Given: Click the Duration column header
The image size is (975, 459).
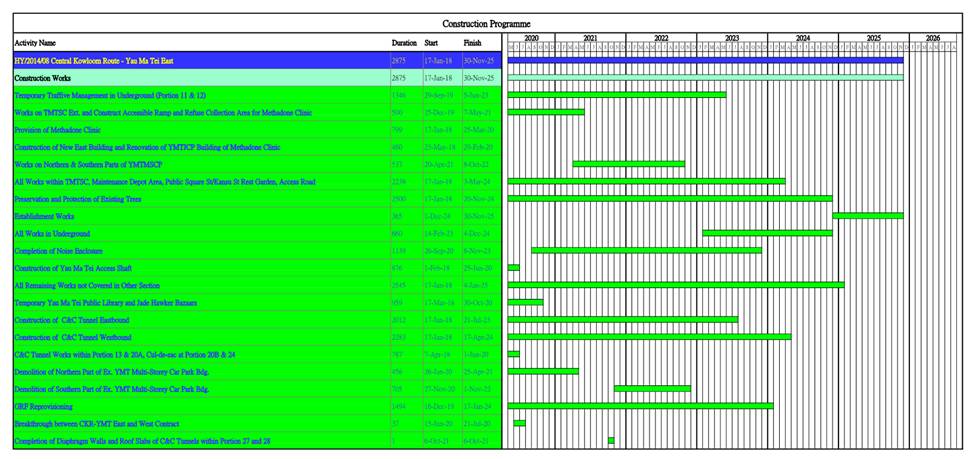Looking at the screenshot, I should [x=403, y=43].
